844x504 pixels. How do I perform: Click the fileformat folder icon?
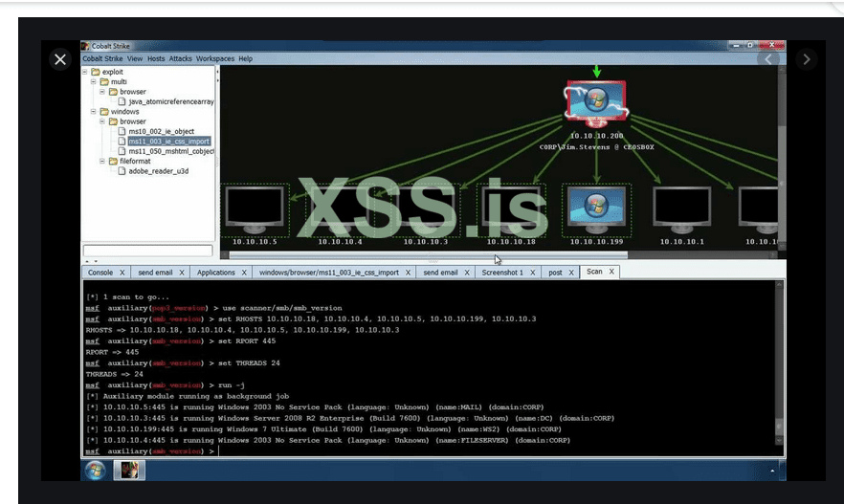point(113,161)
